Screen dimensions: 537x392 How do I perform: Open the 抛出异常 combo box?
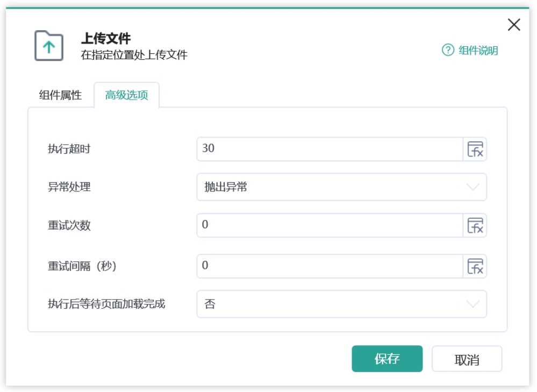(341, 187)
